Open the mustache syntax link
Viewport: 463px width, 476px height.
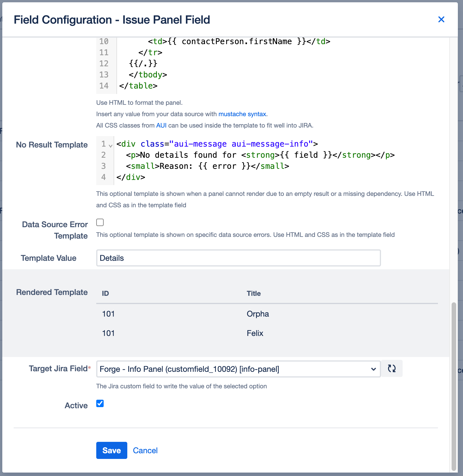242,114
